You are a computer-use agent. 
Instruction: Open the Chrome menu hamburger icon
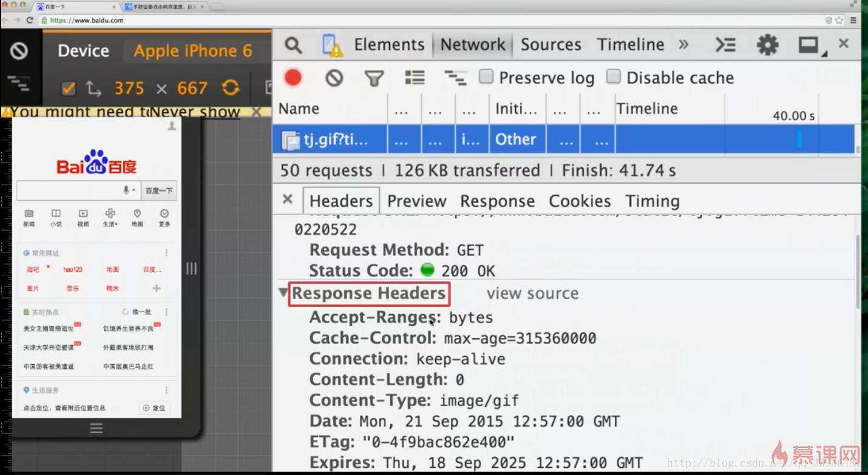tap(853, 20)
